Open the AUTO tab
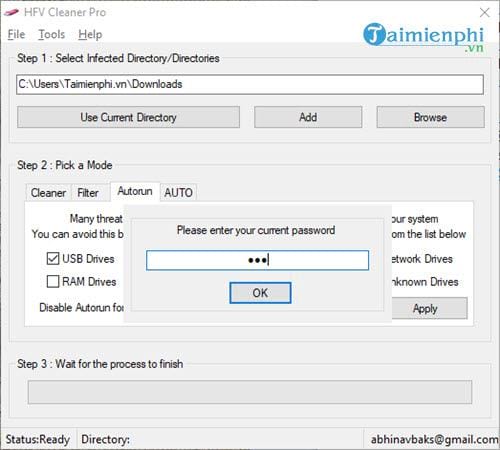Screen dimensions: 500x450 [178, 193]
